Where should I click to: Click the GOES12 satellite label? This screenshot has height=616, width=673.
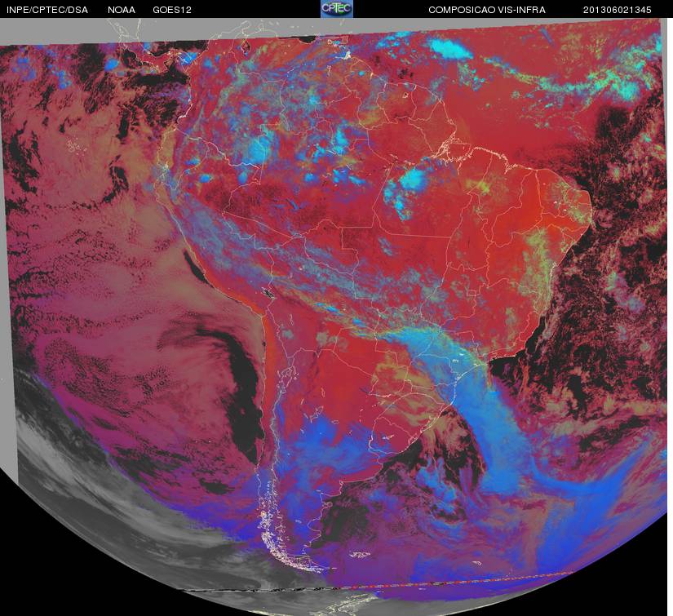pos(172,10)
